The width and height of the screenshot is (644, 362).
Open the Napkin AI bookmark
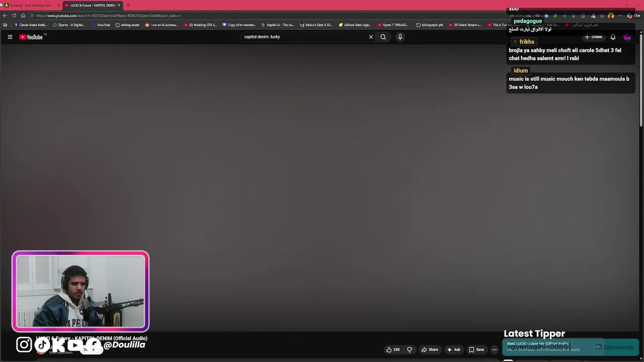coord(278,25)
